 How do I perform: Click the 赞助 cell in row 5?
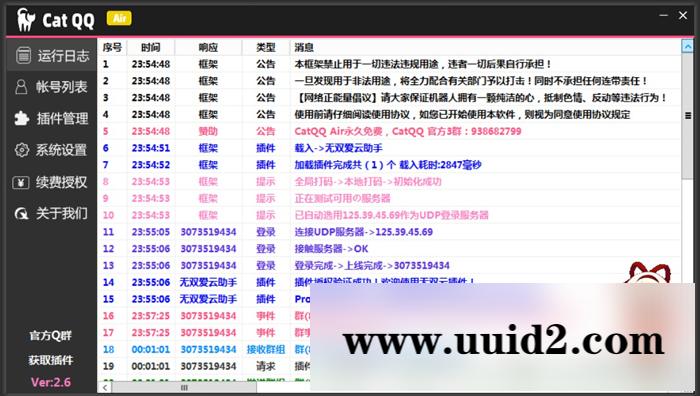[208, 131]
